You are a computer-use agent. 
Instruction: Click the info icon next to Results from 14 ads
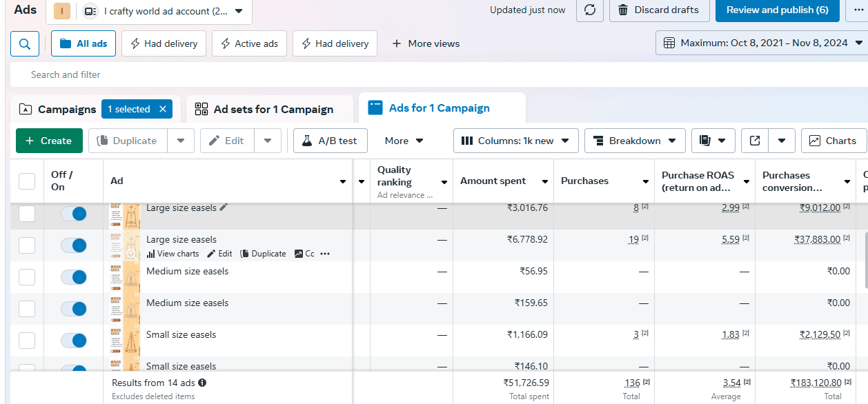tap(202, 383)
